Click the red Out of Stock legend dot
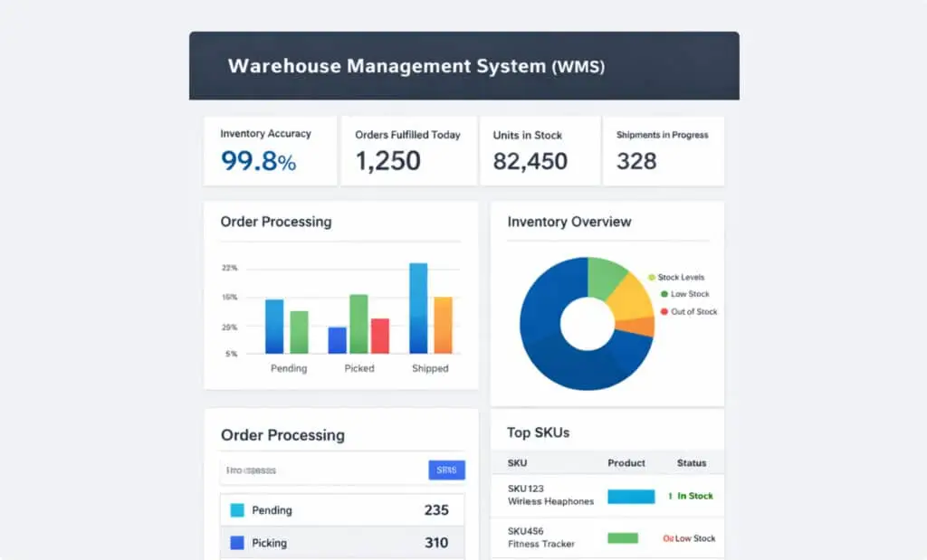Screen dimensions: 927x560 click(664, 311)
